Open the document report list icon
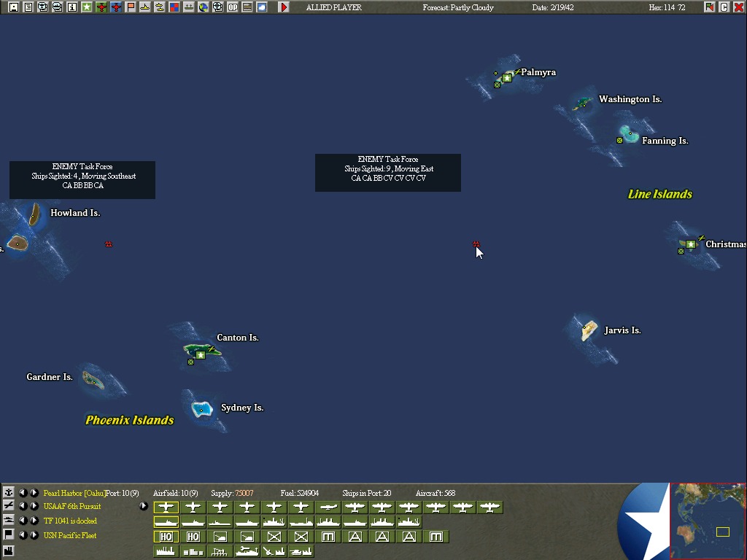This screenshot has height=560, width=747. point(28,7)
